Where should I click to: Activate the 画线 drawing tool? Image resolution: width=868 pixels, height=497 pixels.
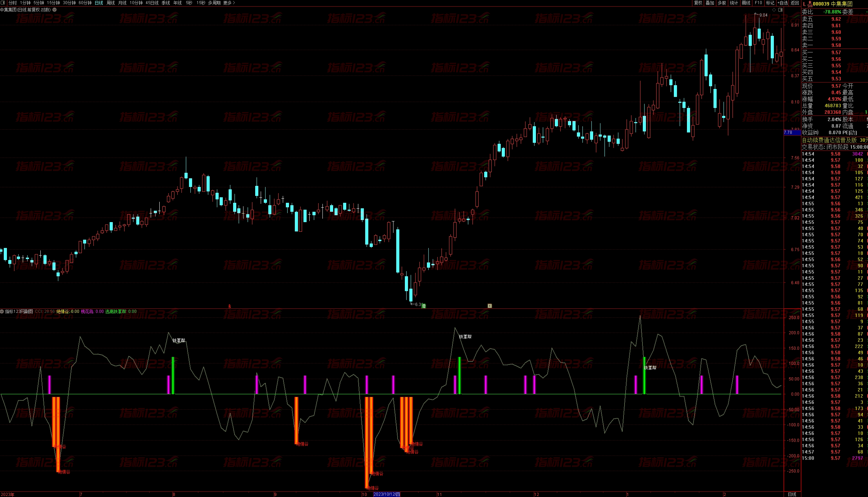point(746,3)
